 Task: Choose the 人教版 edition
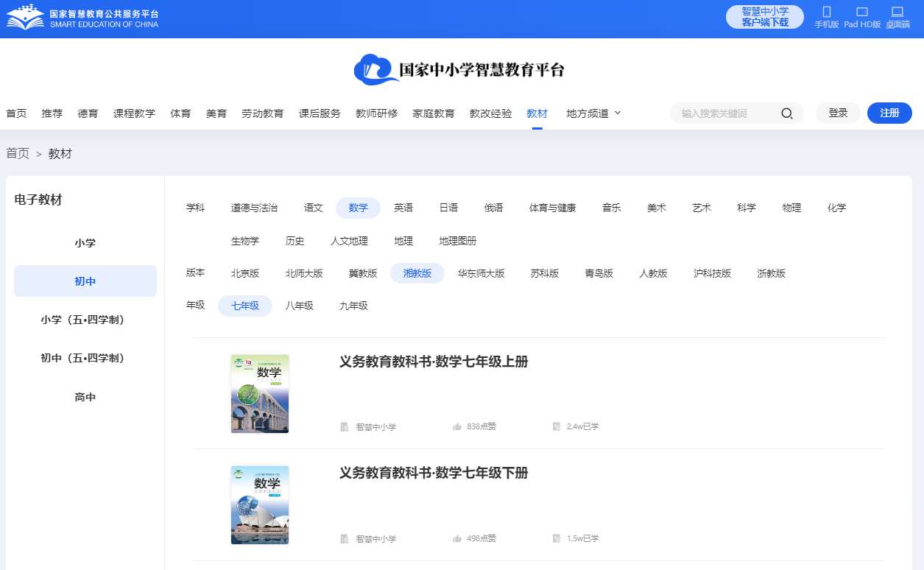[x=653, y=273]
